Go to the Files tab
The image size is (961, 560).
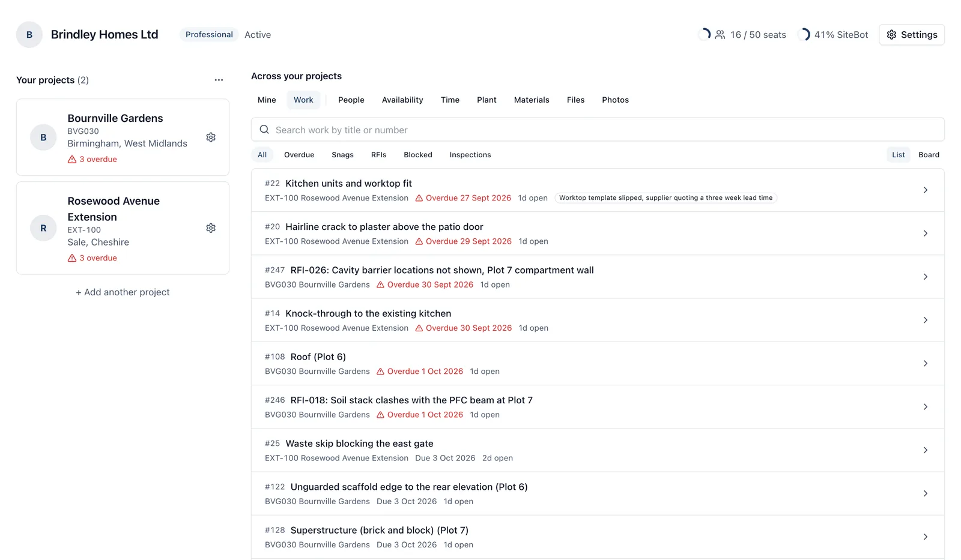[x=575, y=100]
